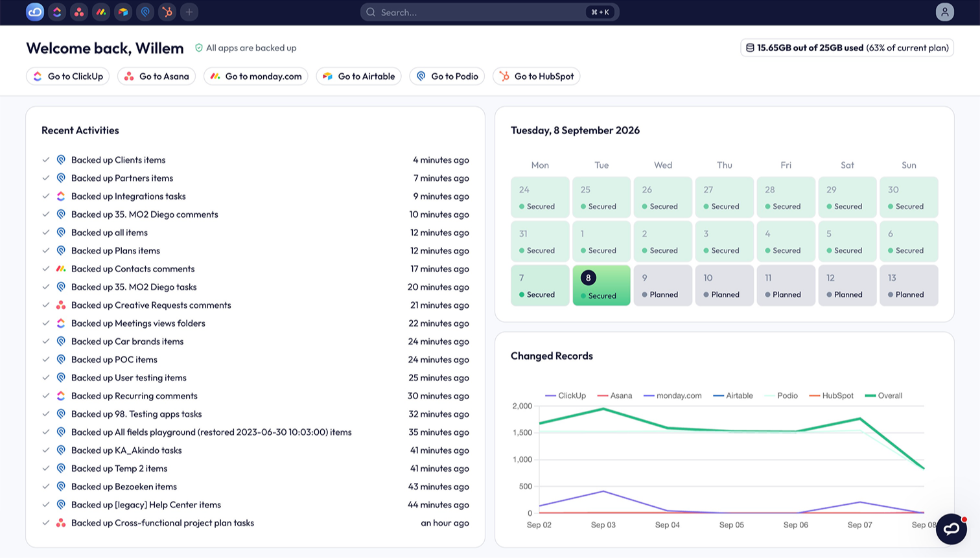Image resolution: width=980 pixels, height=558 pixels.
Task: Go to HubSpot
Action: [537, 76]
